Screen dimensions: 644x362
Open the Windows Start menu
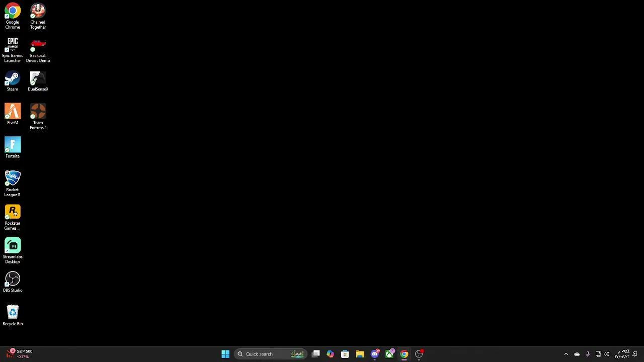[225, 354]
